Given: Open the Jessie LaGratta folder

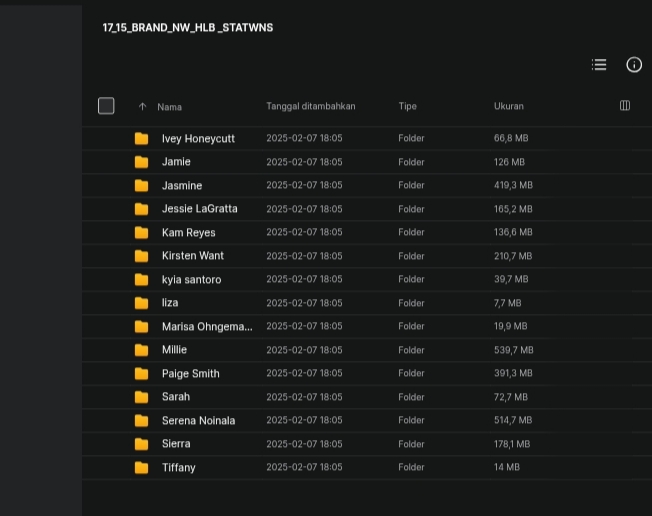Looking at the screenshot, I should click(x=200, y=209).
